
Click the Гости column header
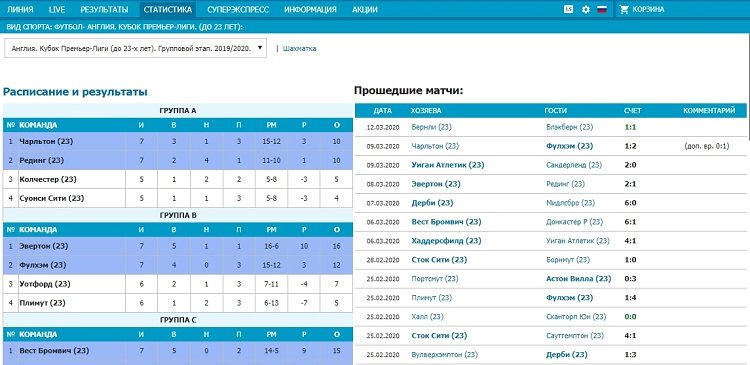556,111
